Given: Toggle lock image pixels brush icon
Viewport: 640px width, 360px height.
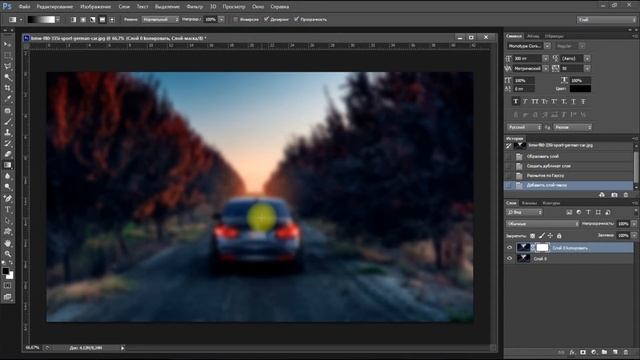Looking at the screenshot, I should (542, 236).
